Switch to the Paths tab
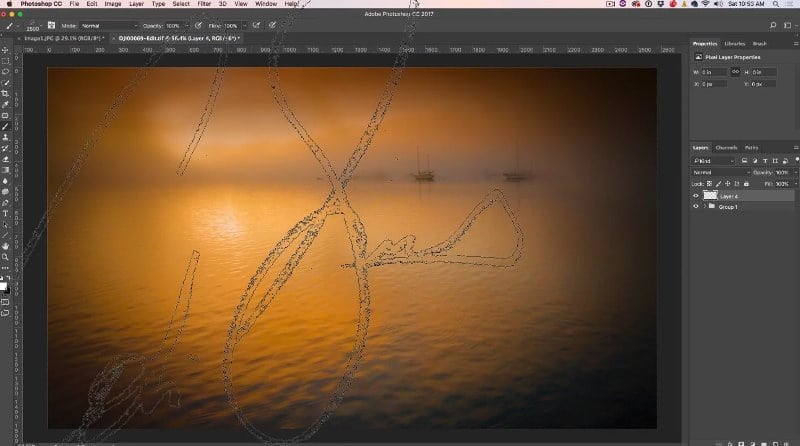Viewport: 800px width, 446px height. point(752,147)
